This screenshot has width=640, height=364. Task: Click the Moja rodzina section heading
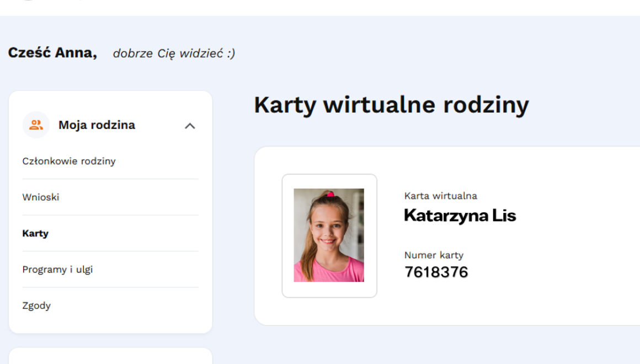(x=97, y=125)
